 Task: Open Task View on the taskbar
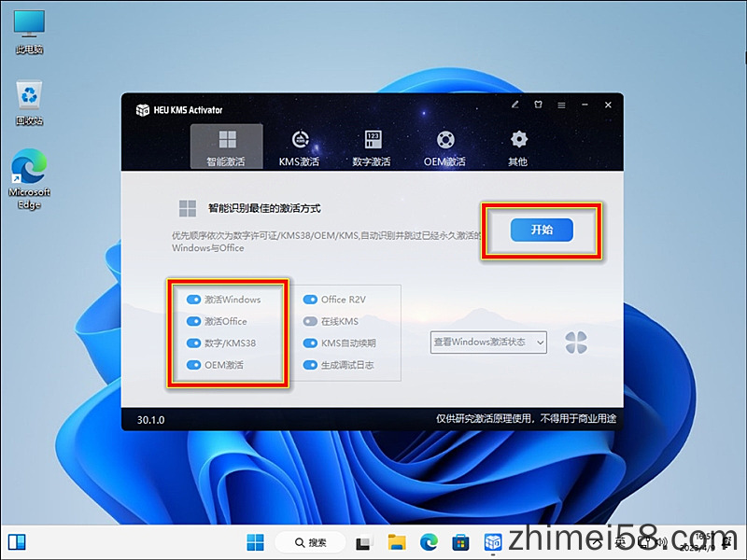pos(364,542)
